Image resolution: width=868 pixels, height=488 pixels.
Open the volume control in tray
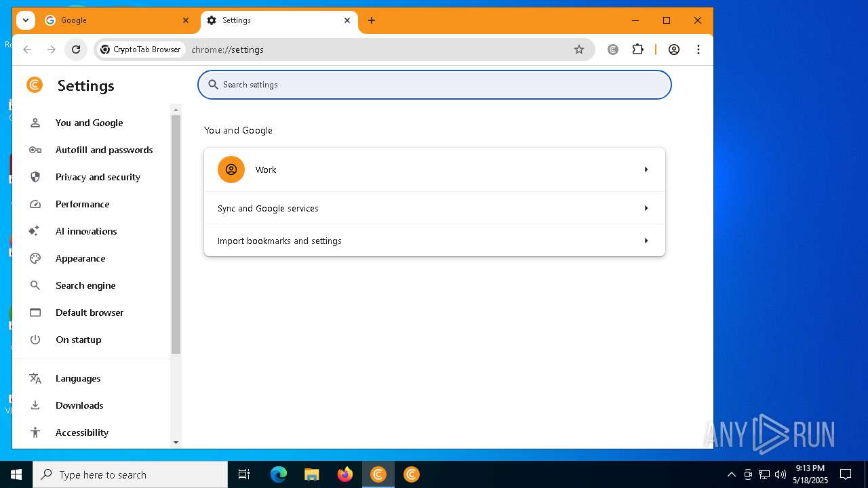[x=781, y=474]
